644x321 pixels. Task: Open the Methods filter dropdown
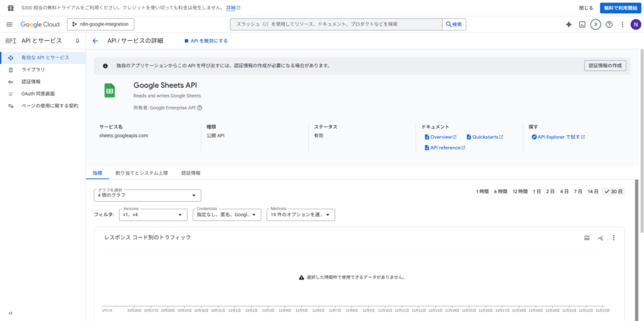[301, 215]
